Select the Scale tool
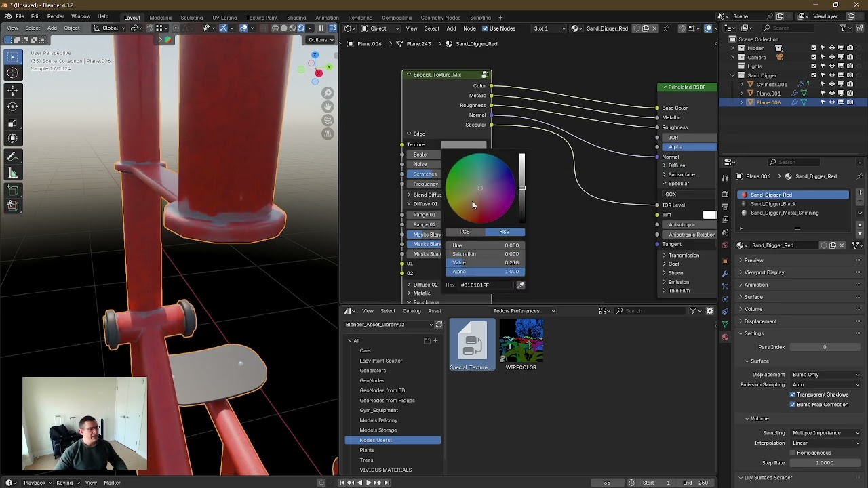 point(13,123)
